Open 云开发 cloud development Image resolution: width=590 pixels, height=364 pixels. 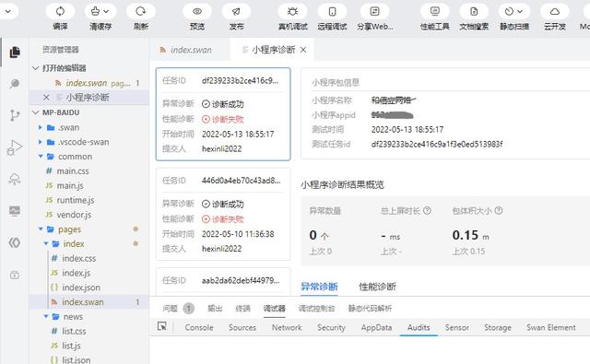point(555,11)
